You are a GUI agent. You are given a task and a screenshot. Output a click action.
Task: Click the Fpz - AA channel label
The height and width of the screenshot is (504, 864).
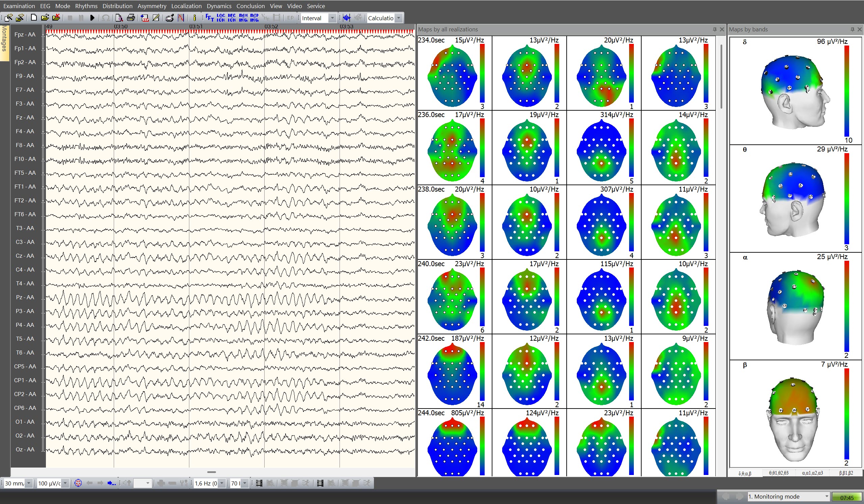click(x=25, y=35)
